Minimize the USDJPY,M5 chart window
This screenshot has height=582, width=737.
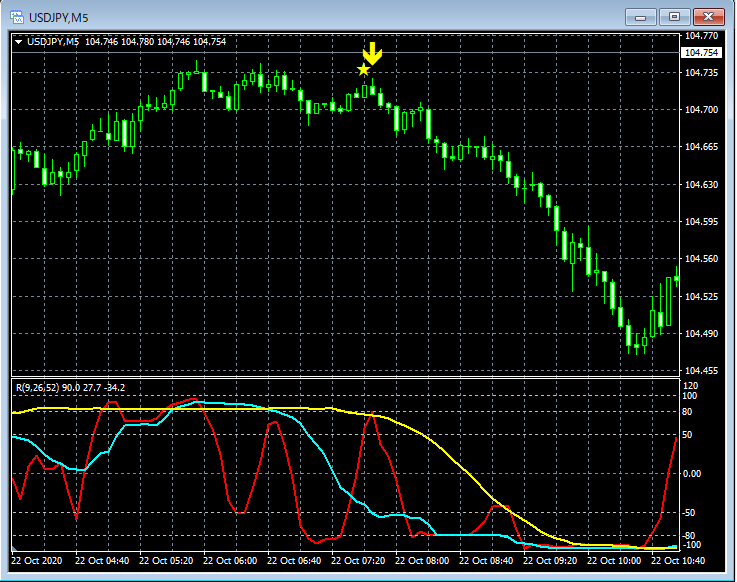click(x=640, y=17)
